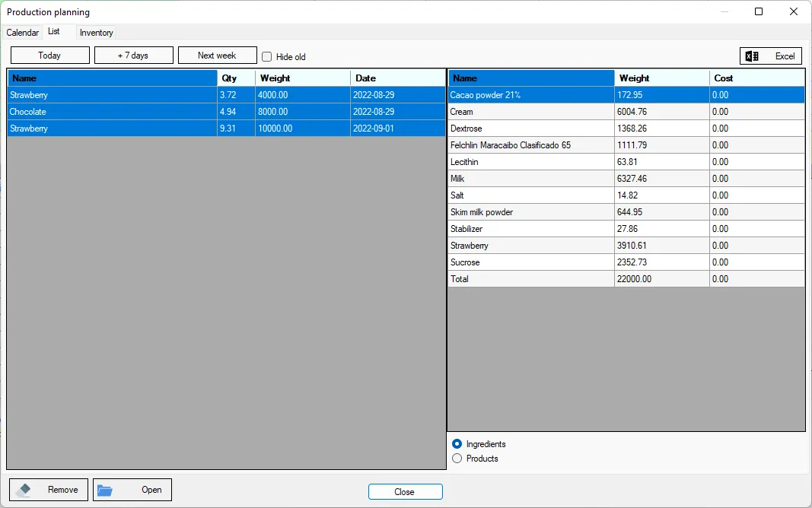This screenshot has width=812, height=508.
Task: Select the Chocolate production row
Action: tap(226, 112)
